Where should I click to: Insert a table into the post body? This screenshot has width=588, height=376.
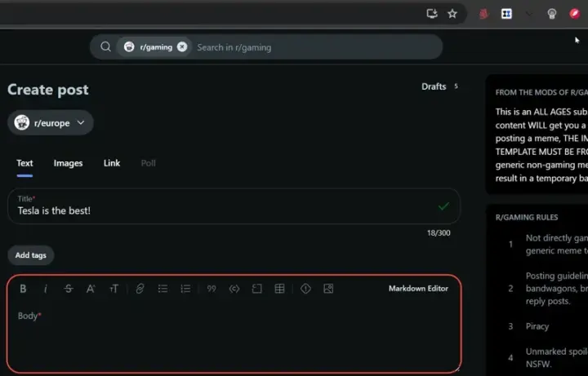pyautogui.click(x=279, y=289)
